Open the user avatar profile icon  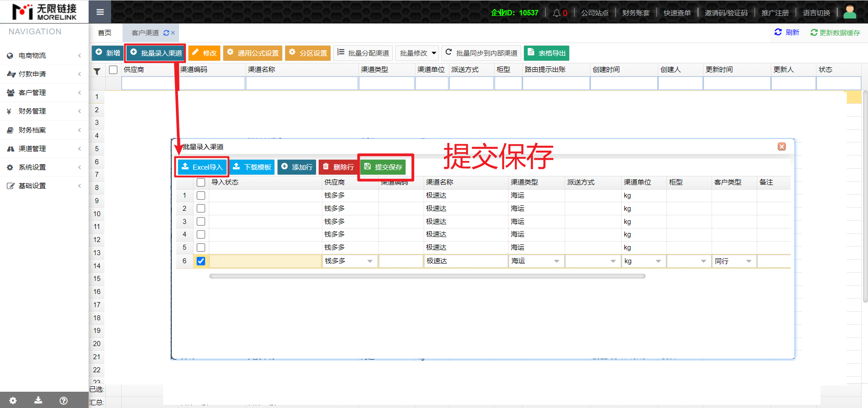[x=849, y=12]
